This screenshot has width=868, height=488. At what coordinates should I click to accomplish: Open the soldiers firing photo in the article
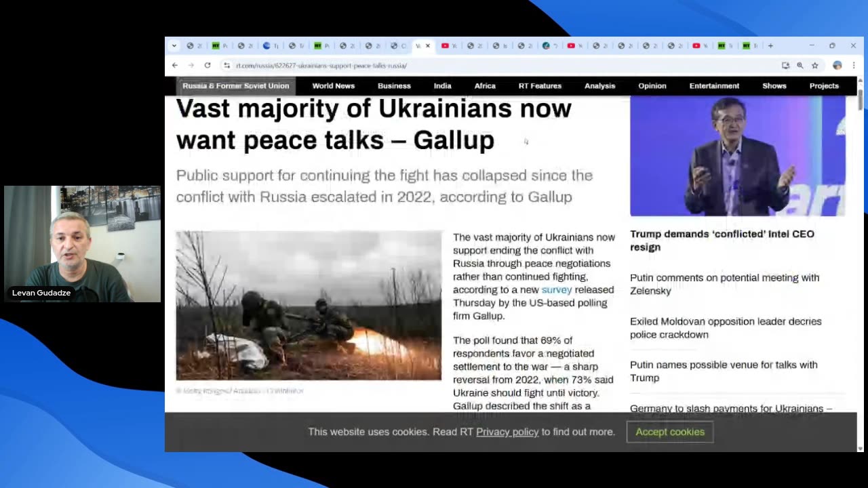[309, 306]
